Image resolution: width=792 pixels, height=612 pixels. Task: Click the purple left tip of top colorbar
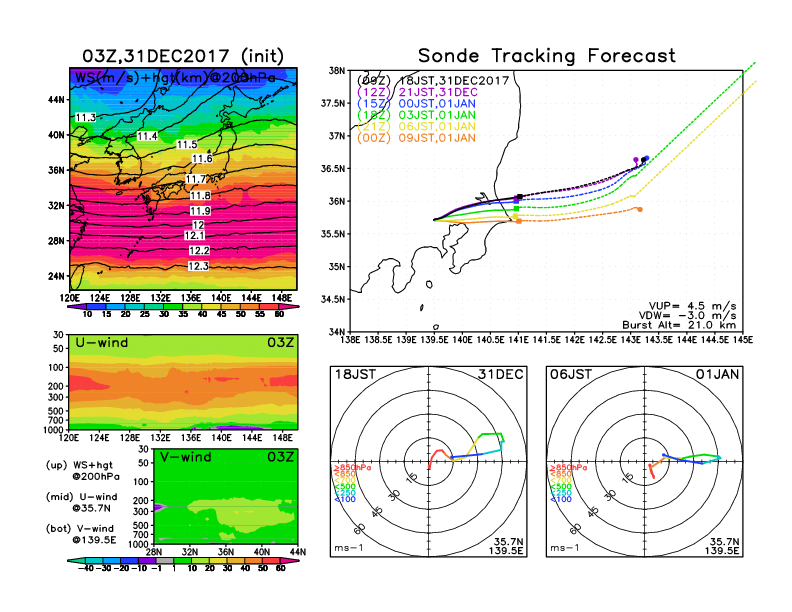point(75,307)
